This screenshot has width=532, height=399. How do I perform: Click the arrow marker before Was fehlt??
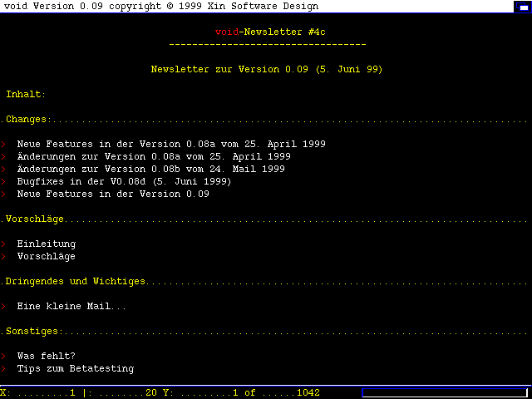4,356
